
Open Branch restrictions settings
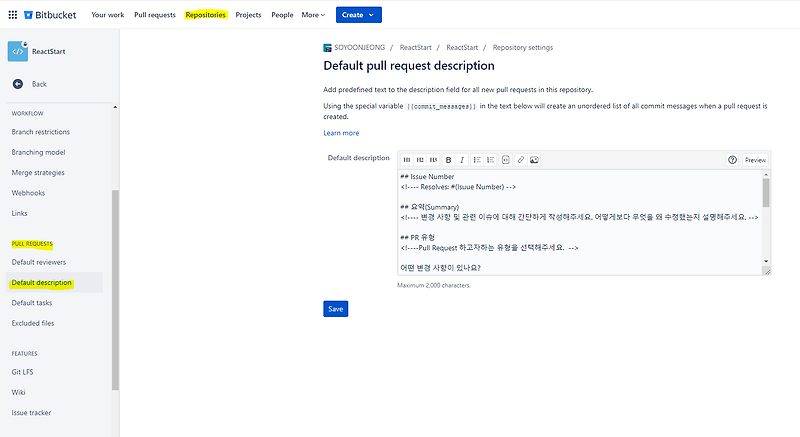pos(41,132)
